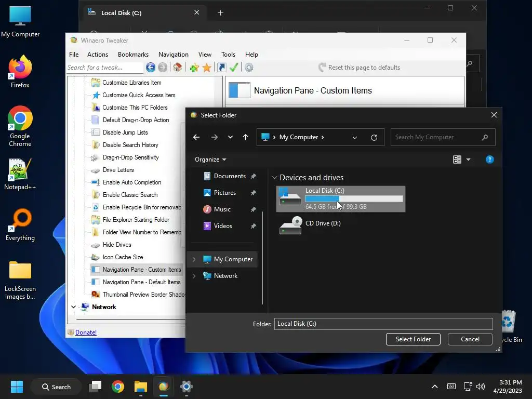The height and width of the screenshot is (399, 532).
Task: Click the Folder name text field
Action: [383, 324]
